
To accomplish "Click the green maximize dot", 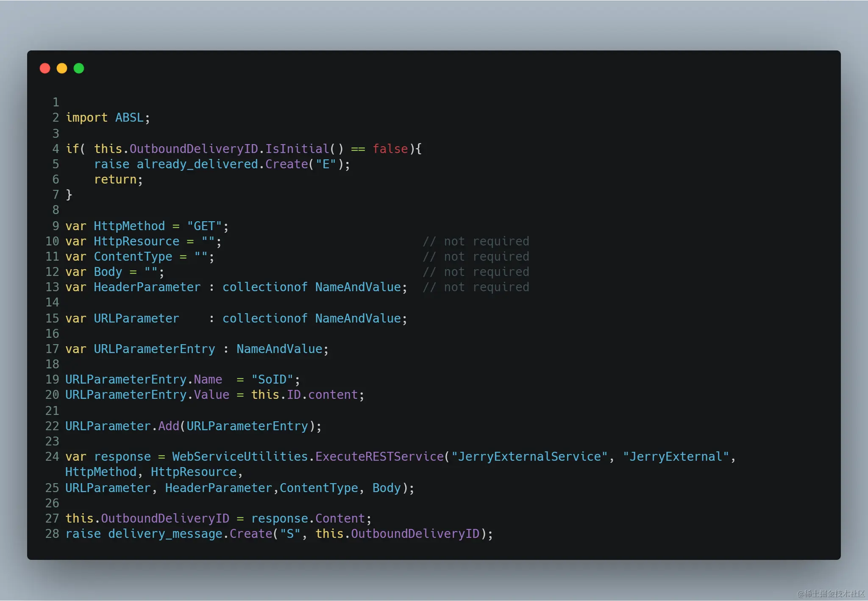I will click(x=79, y=68).
